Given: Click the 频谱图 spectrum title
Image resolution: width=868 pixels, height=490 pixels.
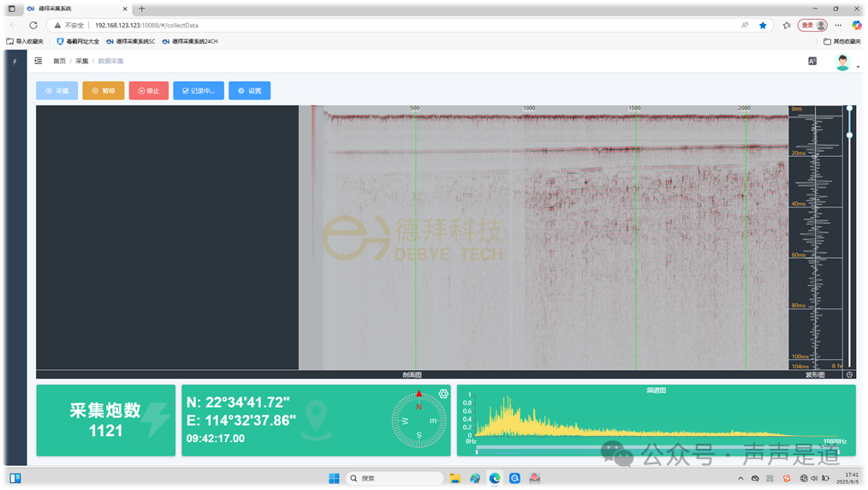Looking at the screenshot, I should [656, 391].
